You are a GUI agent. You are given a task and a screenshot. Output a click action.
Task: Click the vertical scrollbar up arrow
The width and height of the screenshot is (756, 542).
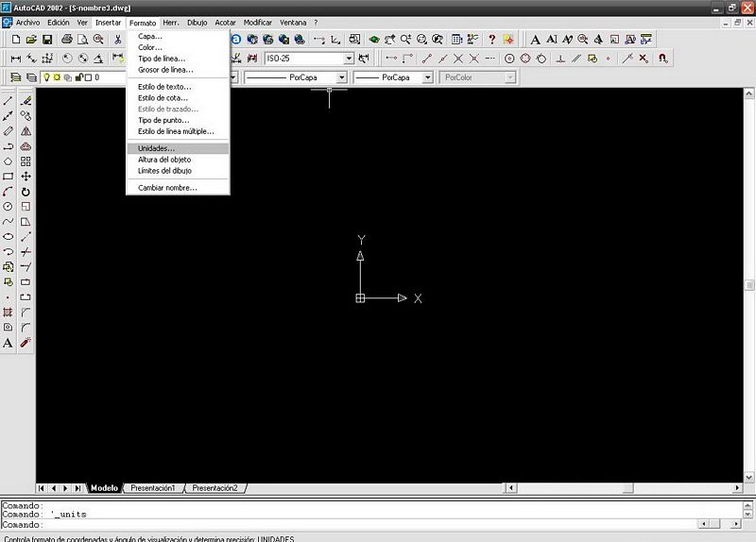[x=748, y=93]
